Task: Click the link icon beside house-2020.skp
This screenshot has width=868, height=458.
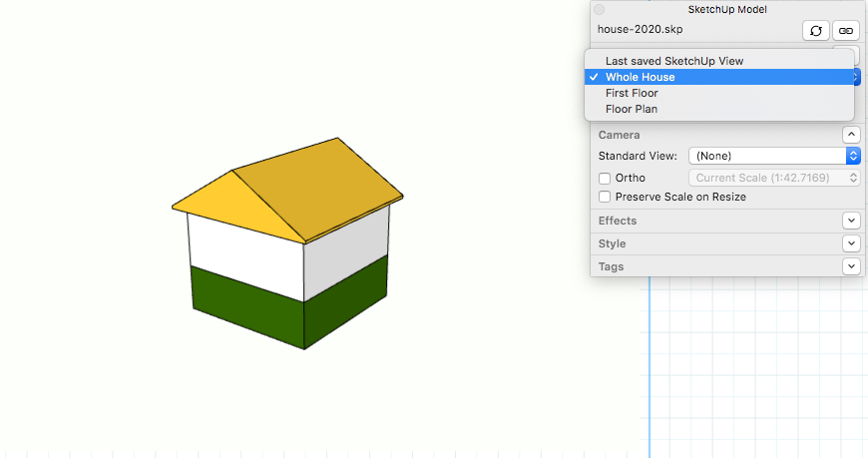Action: [x=845, y=31]
